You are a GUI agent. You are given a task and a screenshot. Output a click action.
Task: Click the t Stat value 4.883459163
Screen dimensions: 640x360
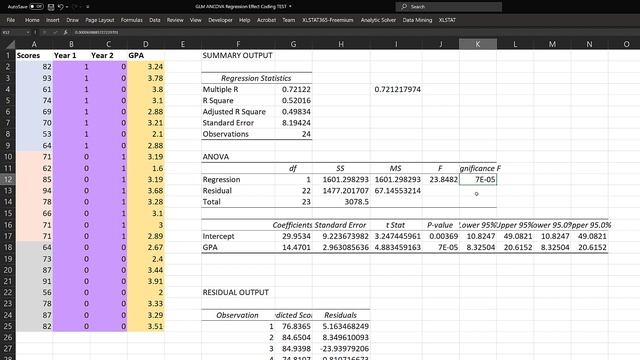(396, 247)
